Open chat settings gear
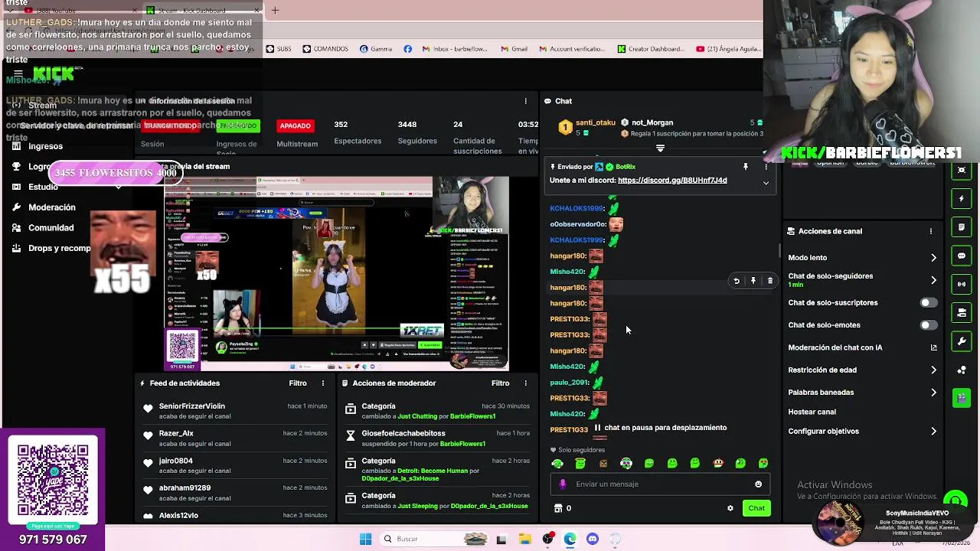 730,508
